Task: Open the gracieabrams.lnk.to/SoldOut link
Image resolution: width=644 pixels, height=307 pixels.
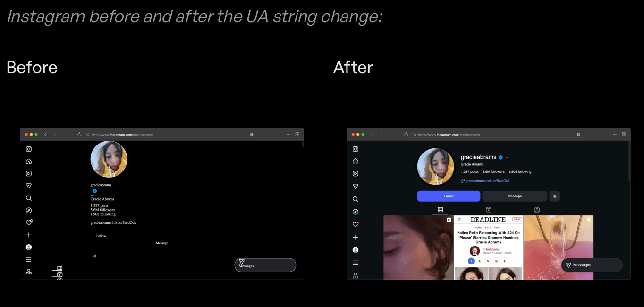Action: click(x=484, y=180)
